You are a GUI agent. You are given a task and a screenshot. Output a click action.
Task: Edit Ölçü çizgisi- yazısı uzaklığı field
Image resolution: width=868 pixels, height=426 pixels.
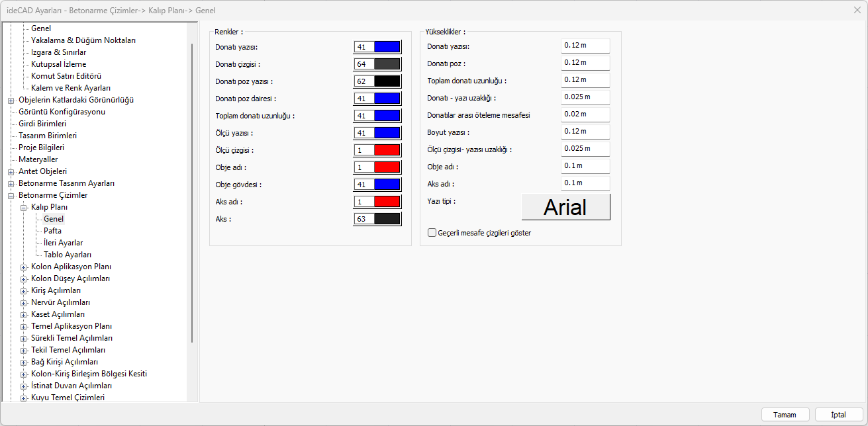tap(585, 149)
